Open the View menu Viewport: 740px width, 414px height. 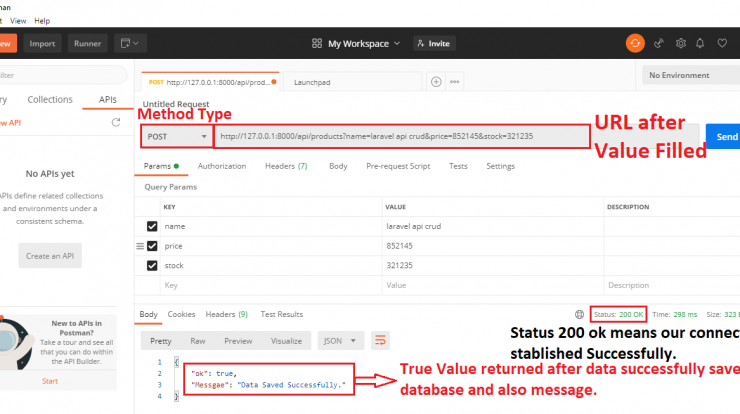pyautogui.click(x=18, y=21)
